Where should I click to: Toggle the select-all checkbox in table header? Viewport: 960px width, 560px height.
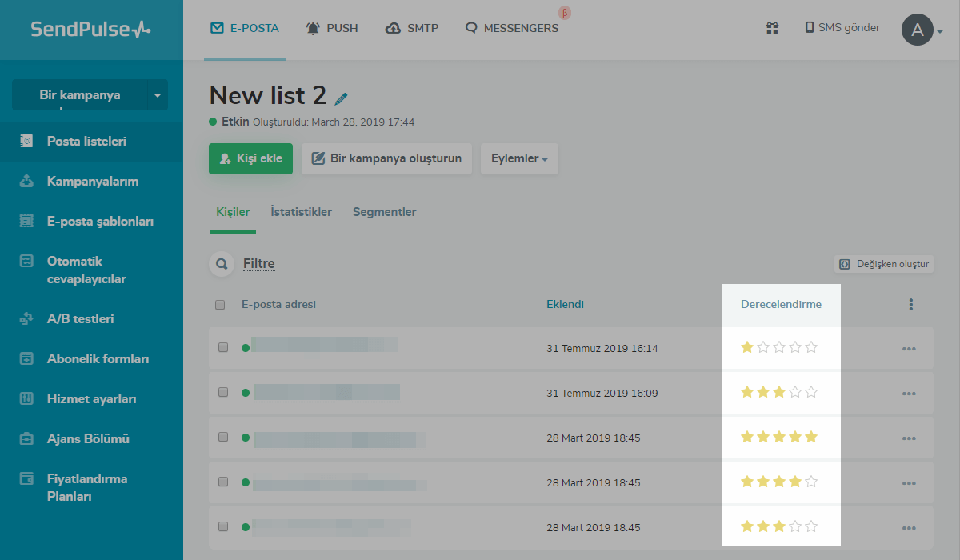click(x=220, y=305)
